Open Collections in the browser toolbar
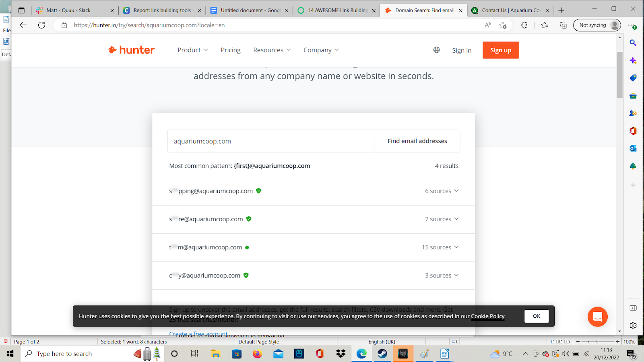644x362 pixels. [x=563, y=25]
